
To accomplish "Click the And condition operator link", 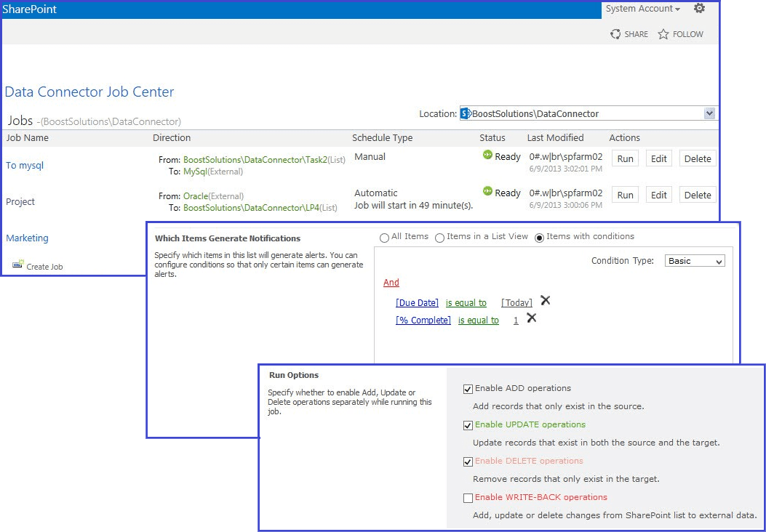I will 391,283.
